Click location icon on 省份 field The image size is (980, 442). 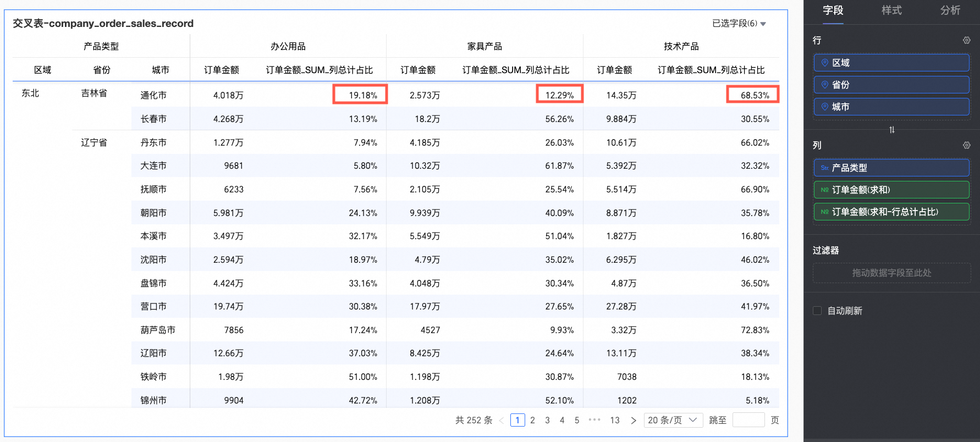824,85
